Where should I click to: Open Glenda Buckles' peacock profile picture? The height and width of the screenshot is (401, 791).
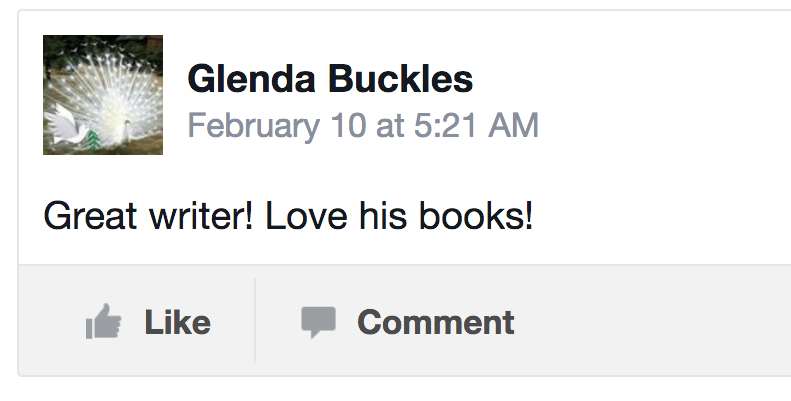pos(103,95)
